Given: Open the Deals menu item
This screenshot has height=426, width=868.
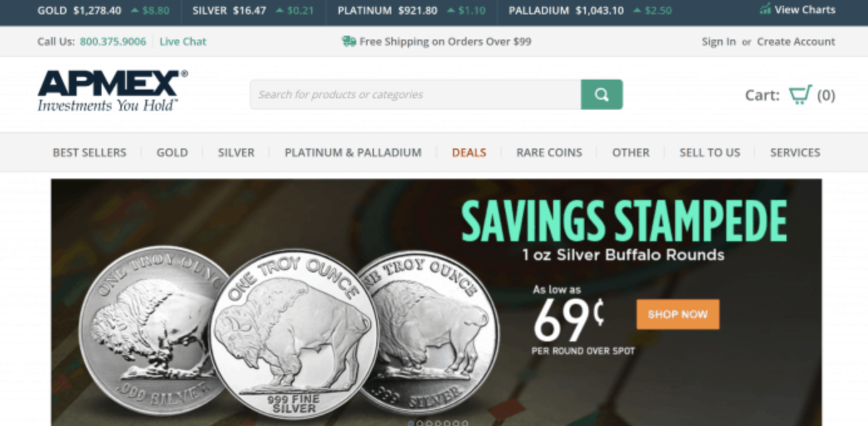Looking at the screenshot, I should tap(469, 152).
